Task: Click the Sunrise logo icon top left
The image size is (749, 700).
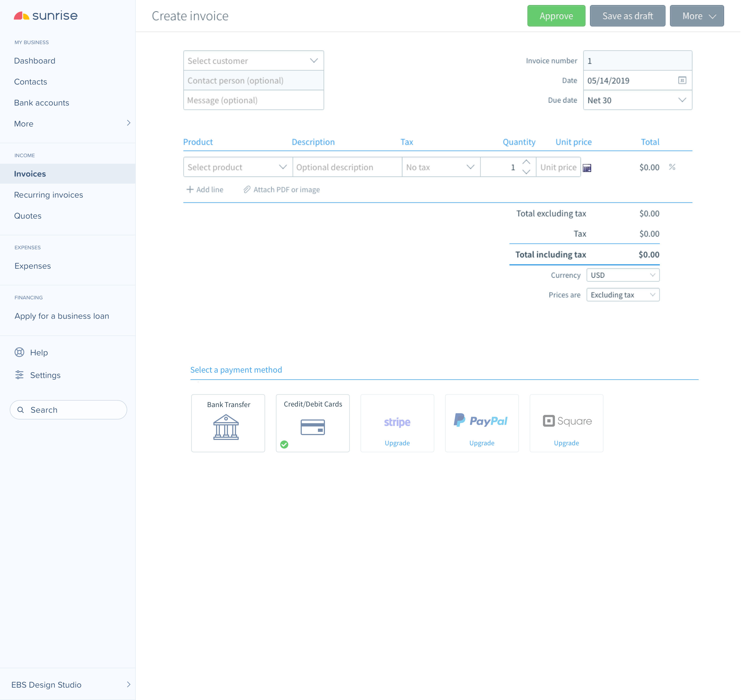Action: (22, 15)
